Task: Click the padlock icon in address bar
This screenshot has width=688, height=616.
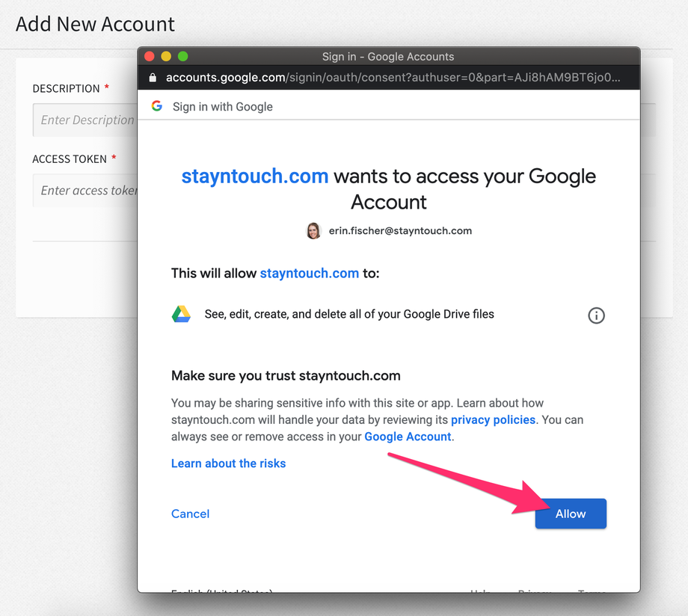Action: [153, 78]
